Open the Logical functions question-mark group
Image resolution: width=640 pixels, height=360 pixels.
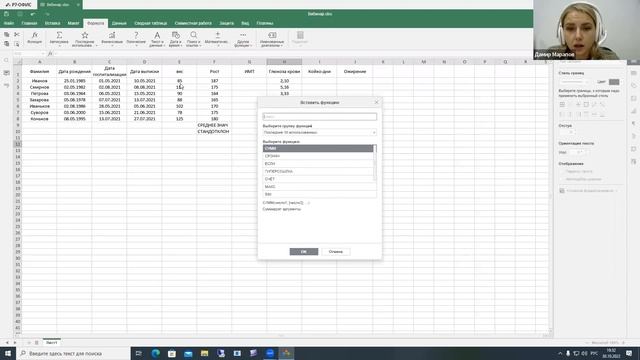tap(136, 38)
